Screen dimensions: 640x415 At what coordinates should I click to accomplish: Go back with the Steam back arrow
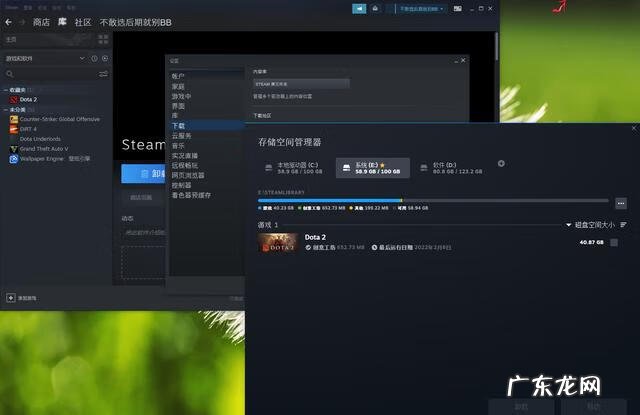[x=8, y=22]
